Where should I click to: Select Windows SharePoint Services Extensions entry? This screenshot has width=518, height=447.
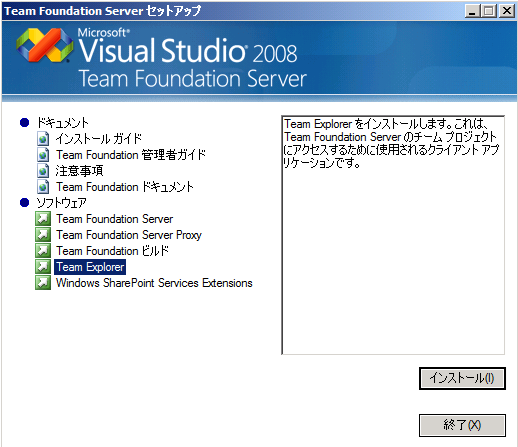(x=154, y=283)
